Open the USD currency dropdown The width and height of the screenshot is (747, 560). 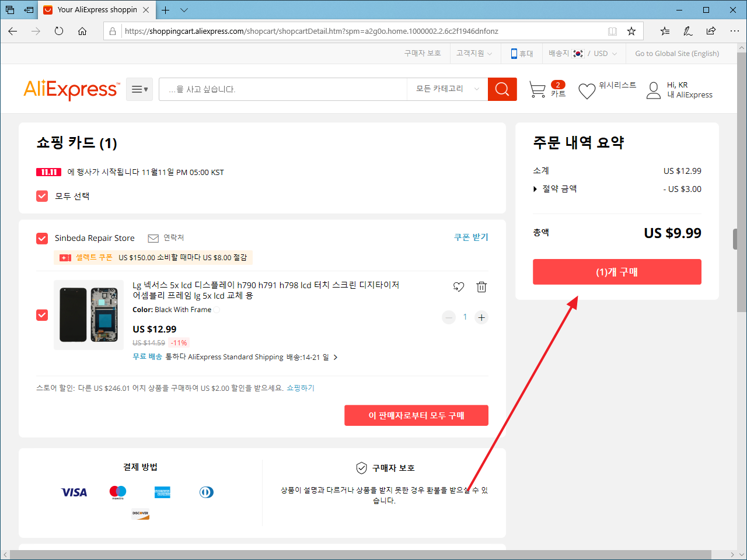pyautogui.click(x=605, y=53)
